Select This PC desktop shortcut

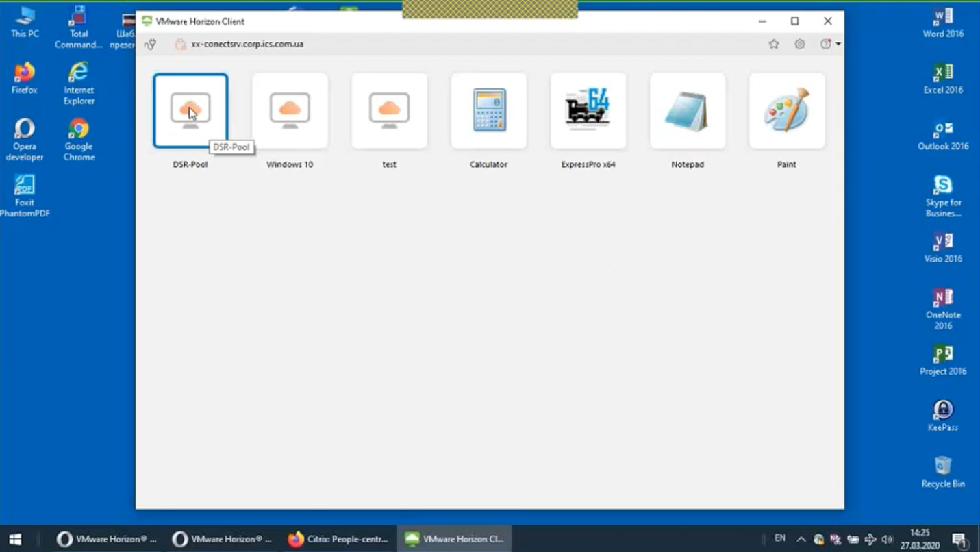(25, 23)
